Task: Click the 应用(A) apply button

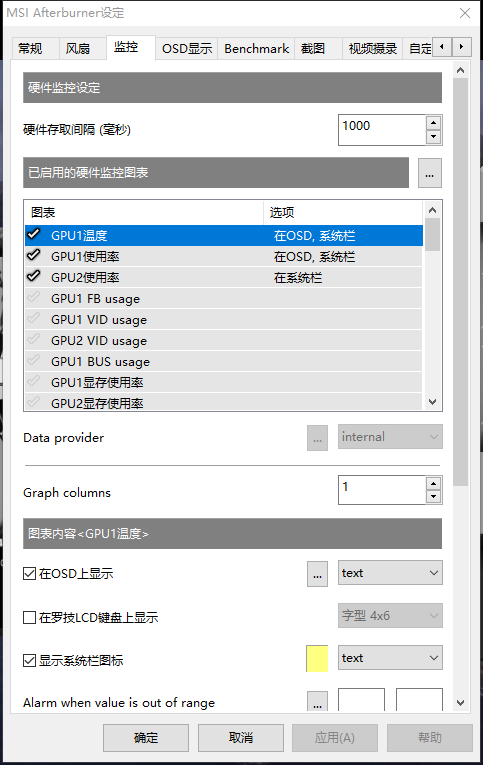Action: pos(335,738)
